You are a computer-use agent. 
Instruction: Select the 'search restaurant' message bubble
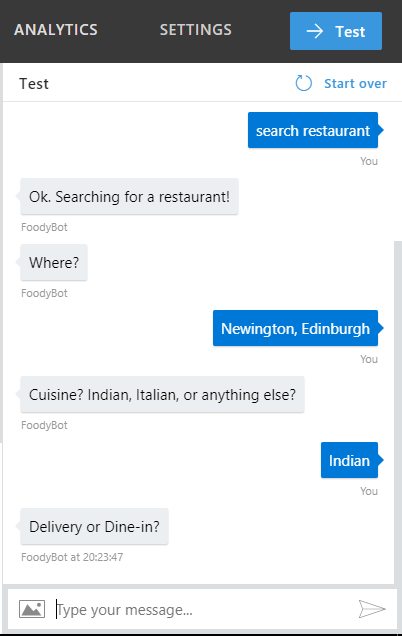pos(313,130)
